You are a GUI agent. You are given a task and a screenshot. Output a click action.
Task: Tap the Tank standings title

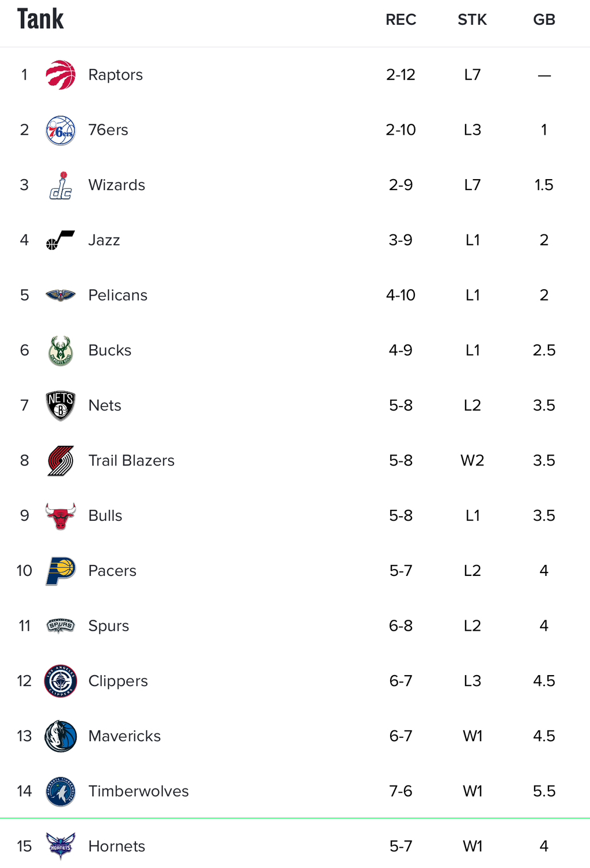point(40,19)
